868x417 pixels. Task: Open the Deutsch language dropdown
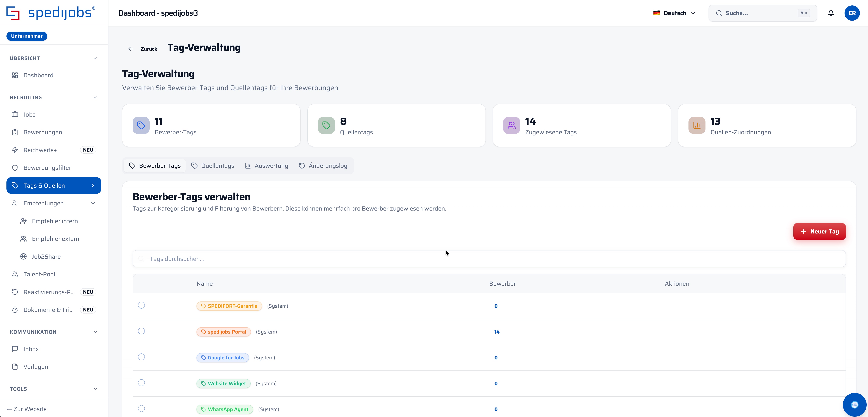click(x=674, y=13)
